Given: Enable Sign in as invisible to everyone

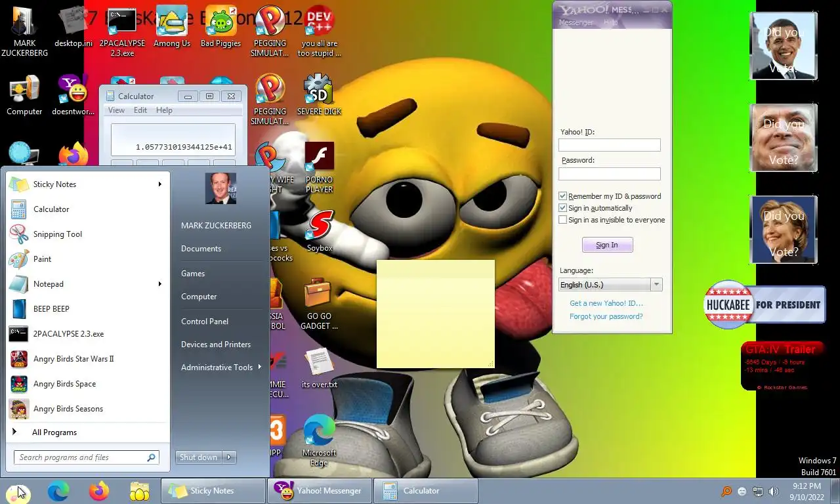Looking at the screenshot, I should tap(562, 220).
